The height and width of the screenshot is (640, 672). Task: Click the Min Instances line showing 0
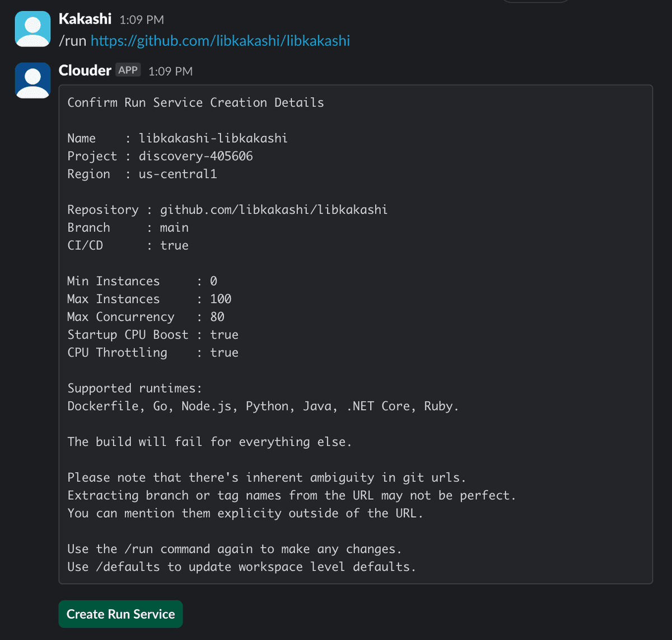coord(142,281)
